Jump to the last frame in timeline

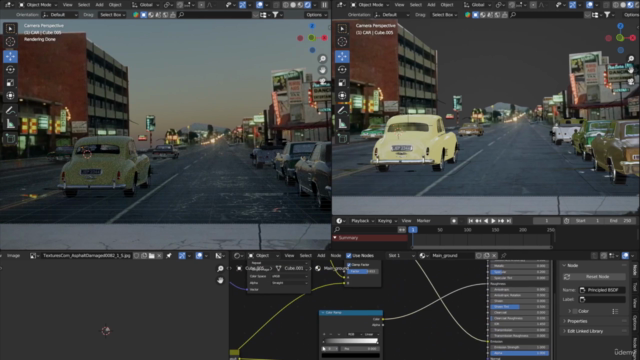tap(509, 221)
